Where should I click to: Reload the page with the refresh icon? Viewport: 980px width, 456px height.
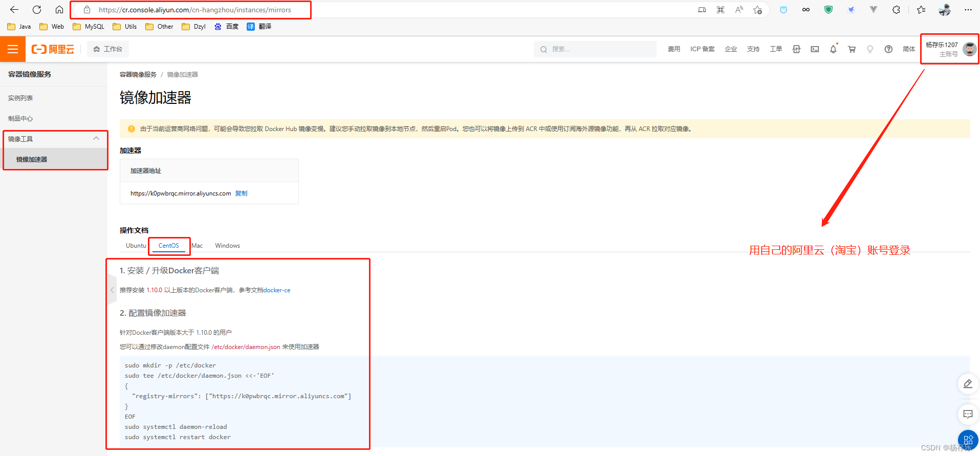coord(37,10)
